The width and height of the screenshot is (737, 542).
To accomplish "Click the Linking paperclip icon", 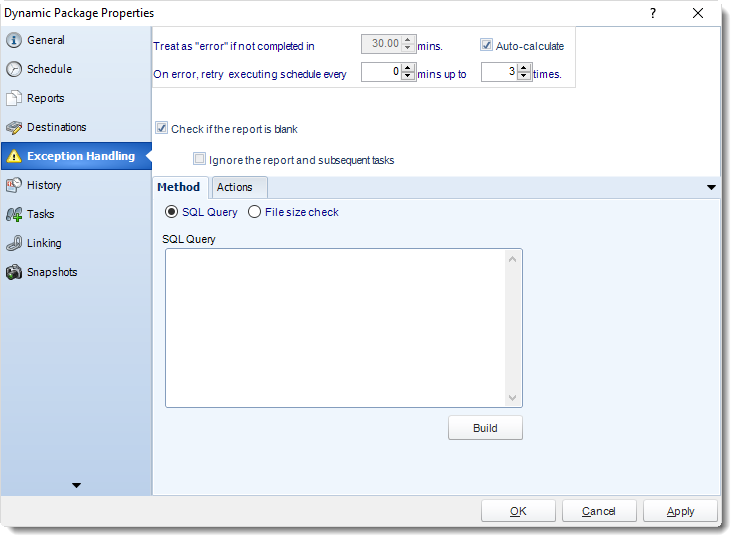I will 14,243.
